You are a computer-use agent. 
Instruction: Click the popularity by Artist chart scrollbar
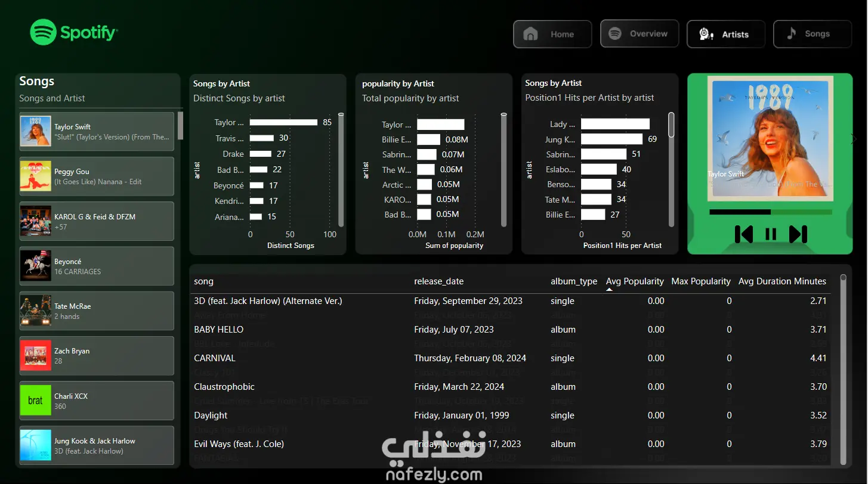click(503, 169)
